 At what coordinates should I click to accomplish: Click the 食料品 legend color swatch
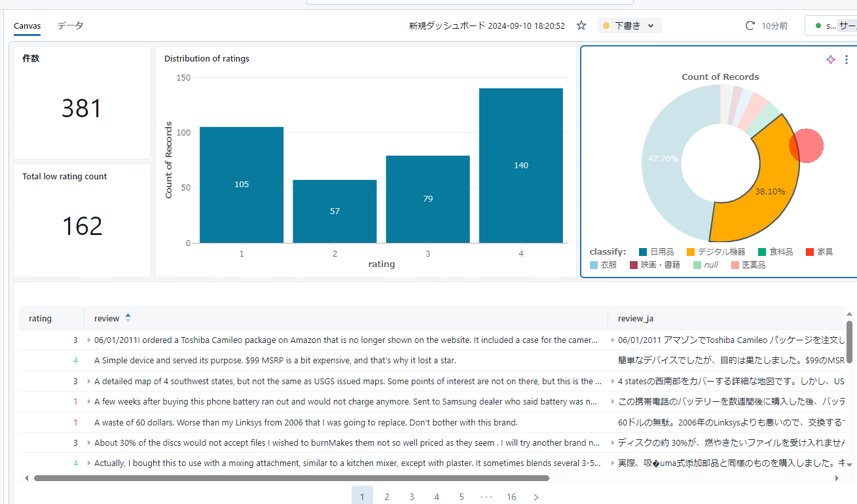[762, 252]
